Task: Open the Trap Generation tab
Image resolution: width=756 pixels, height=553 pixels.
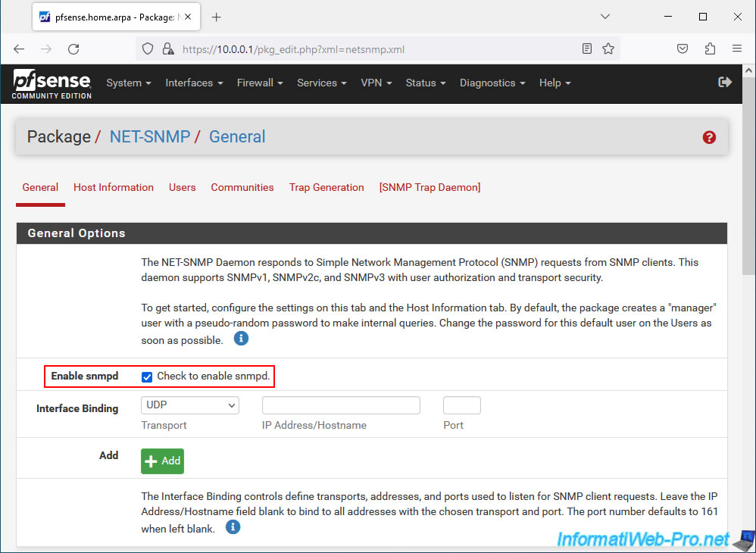Action: (x=326, y=188)
